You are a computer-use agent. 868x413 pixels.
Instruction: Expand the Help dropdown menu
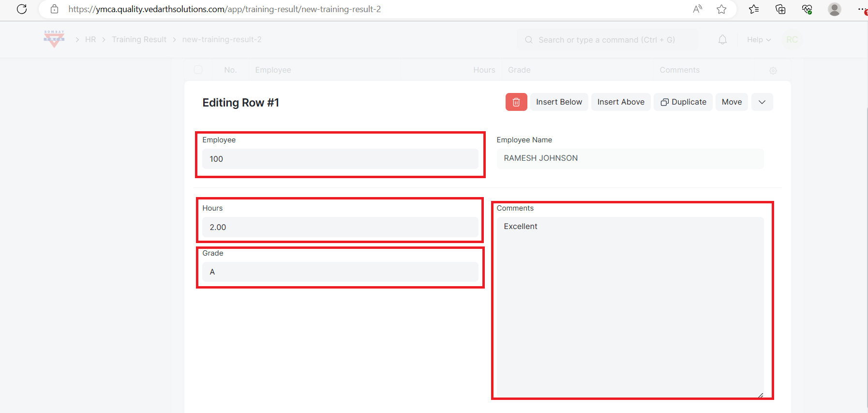[758, 40]
